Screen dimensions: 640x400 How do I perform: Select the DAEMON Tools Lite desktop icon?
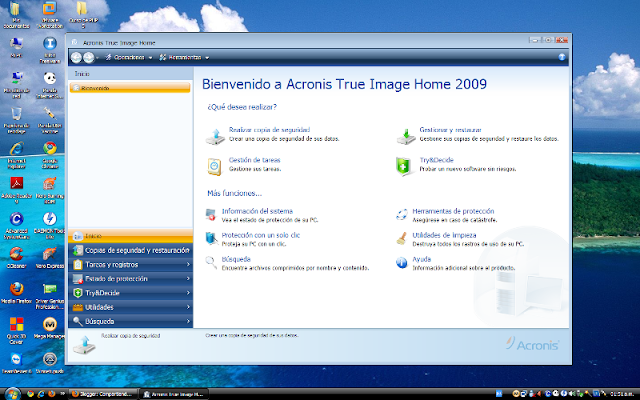point(50,225)
